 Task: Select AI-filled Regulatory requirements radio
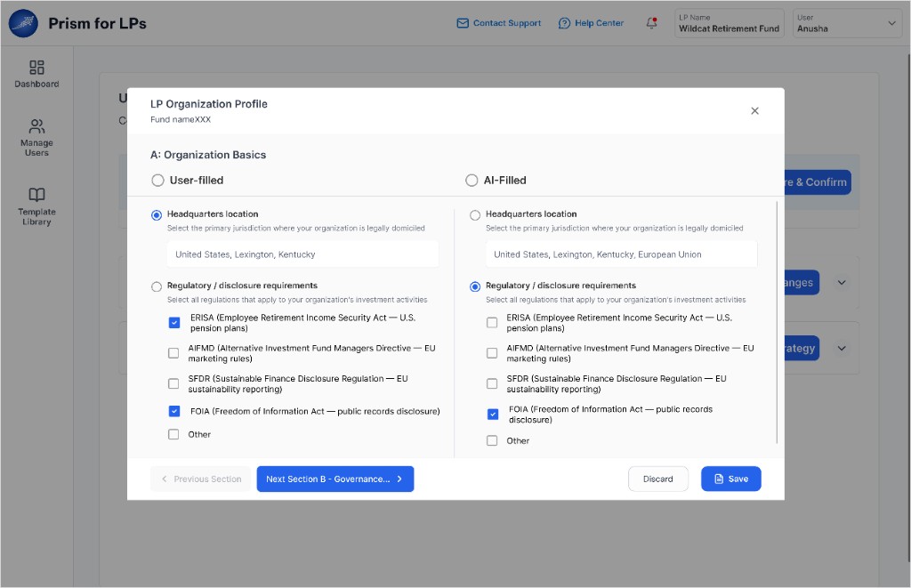pyautogui.click(x=475, y=286)
